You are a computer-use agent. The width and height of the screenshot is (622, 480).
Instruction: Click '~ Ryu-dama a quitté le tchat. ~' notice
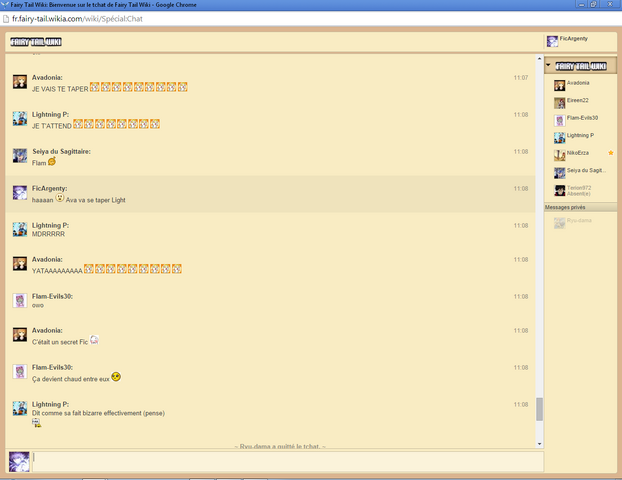click(x=280, y=446)
